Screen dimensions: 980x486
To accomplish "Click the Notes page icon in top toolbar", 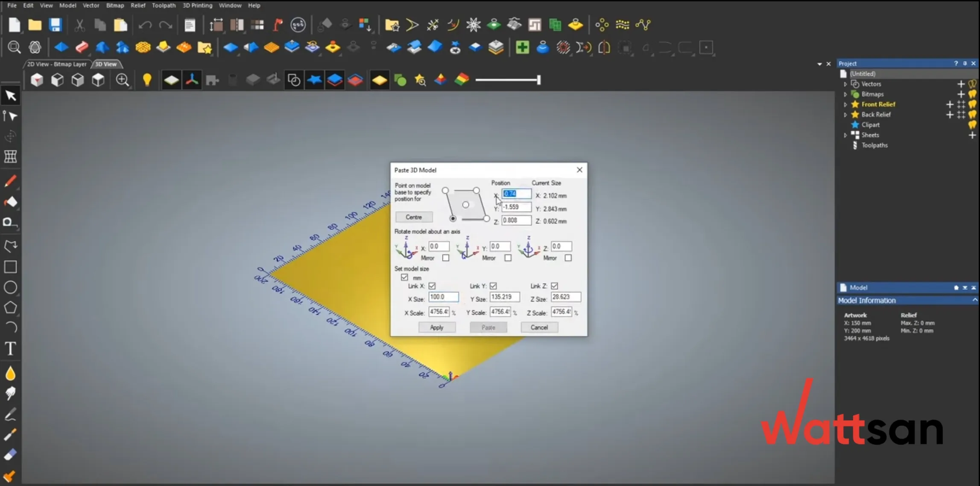I will point(190,25).
